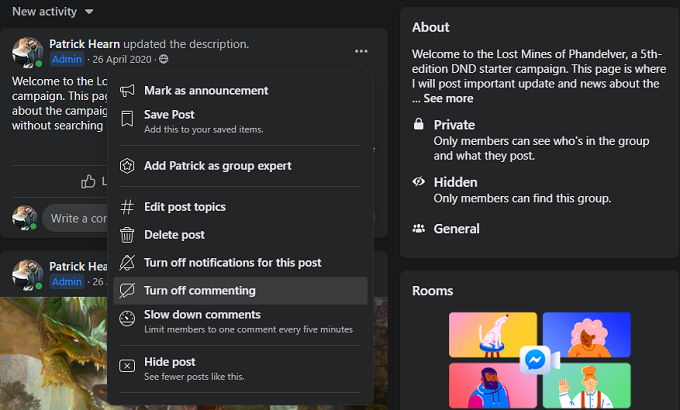
Task: Open the 26 April 2020 post timestamp
Action: click(x=120, y=59)
